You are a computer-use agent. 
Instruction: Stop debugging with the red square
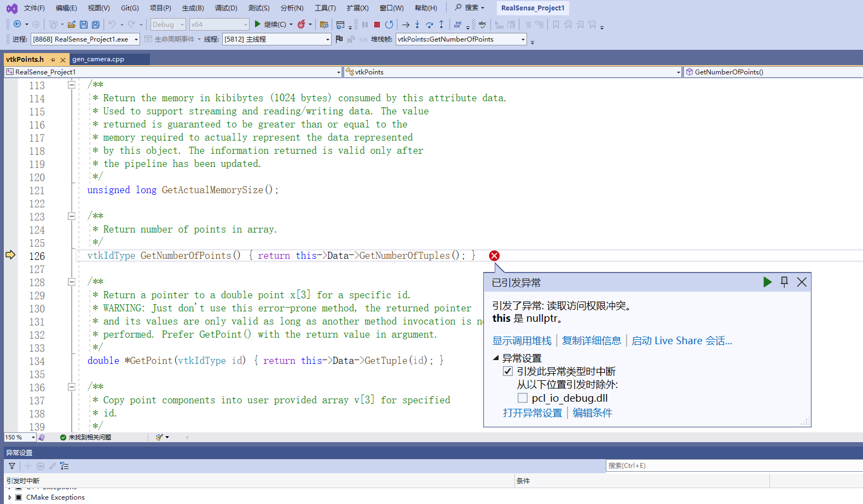click(377, 25)
